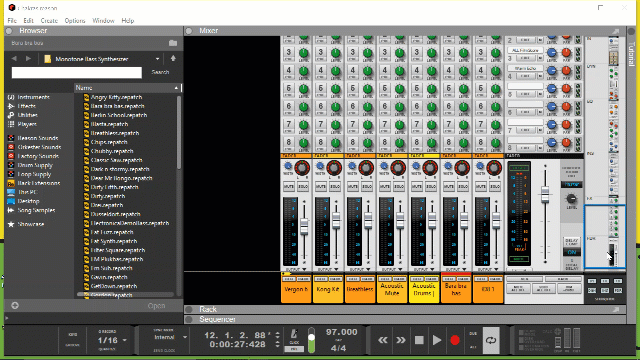This screenshot has height=360, width=640.
Task: Go forward in Browser history
Action: (x=28, y=59)
